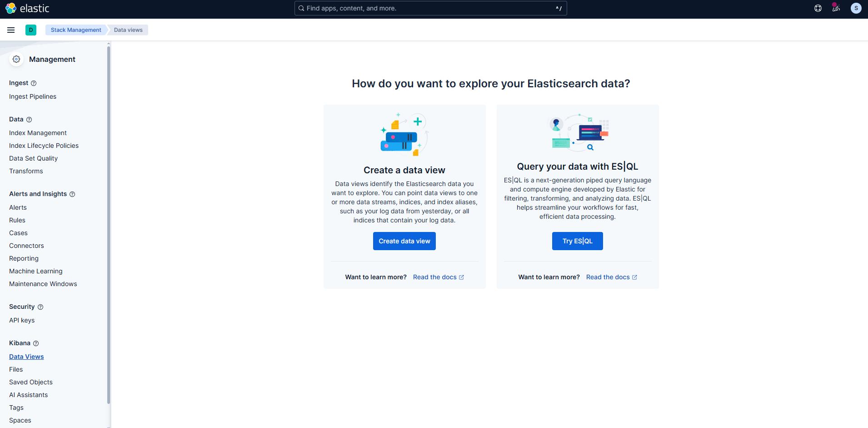868x428 pixels.
Task: Open Files management
Action: (x=16, y=369)
